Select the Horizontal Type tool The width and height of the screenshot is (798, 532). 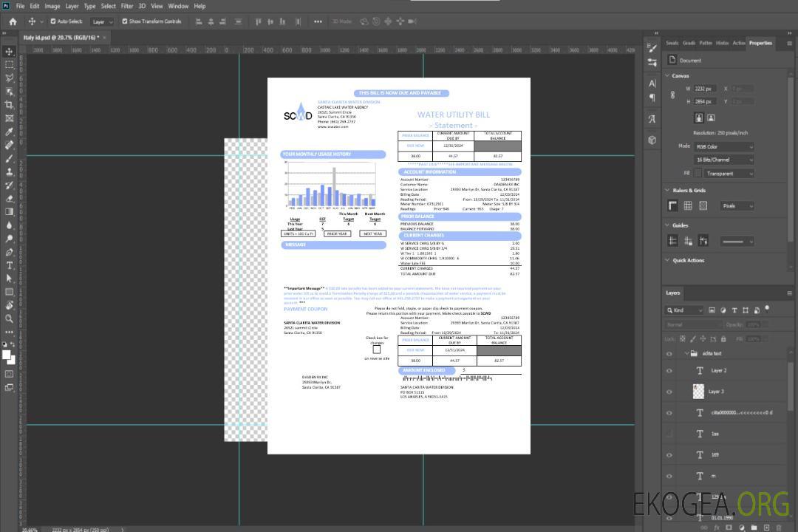pyautogui.click(x=10, y=265)
